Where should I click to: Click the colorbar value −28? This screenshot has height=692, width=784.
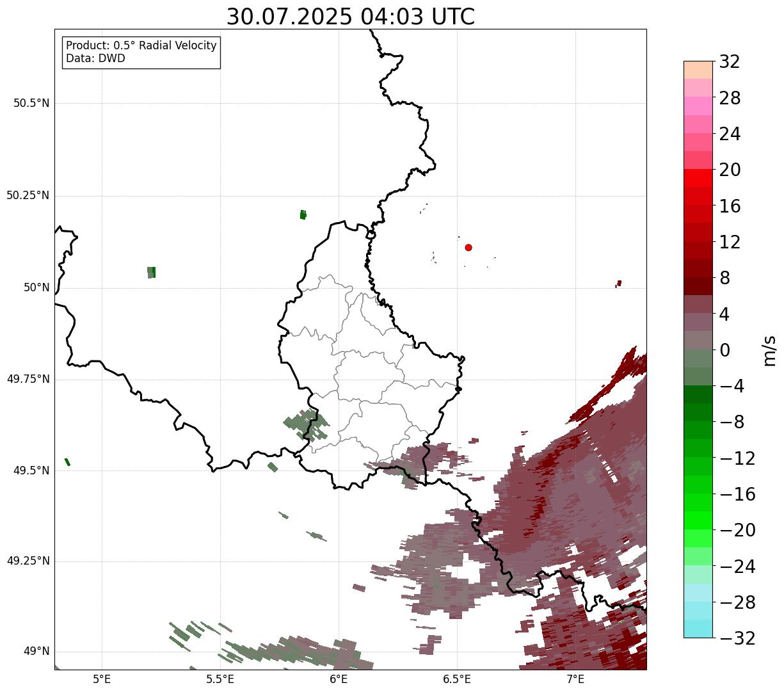tap(737, 602)
